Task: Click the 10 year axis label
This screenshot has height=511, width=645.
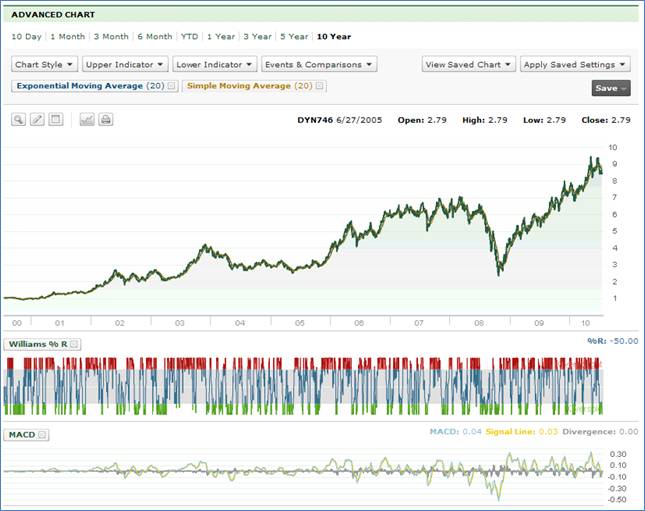Action: point(585,323)
